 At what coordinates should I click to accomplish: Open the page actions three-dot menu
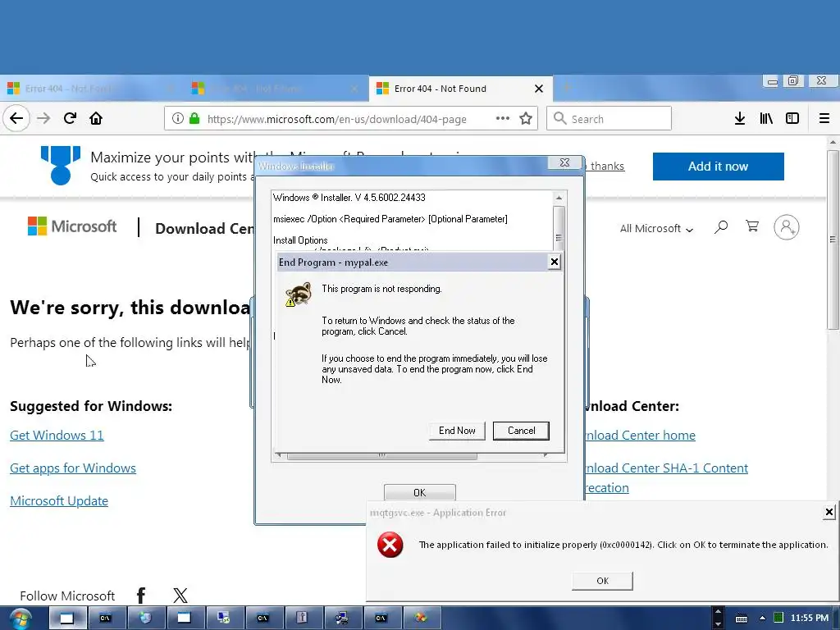(503, 118)
